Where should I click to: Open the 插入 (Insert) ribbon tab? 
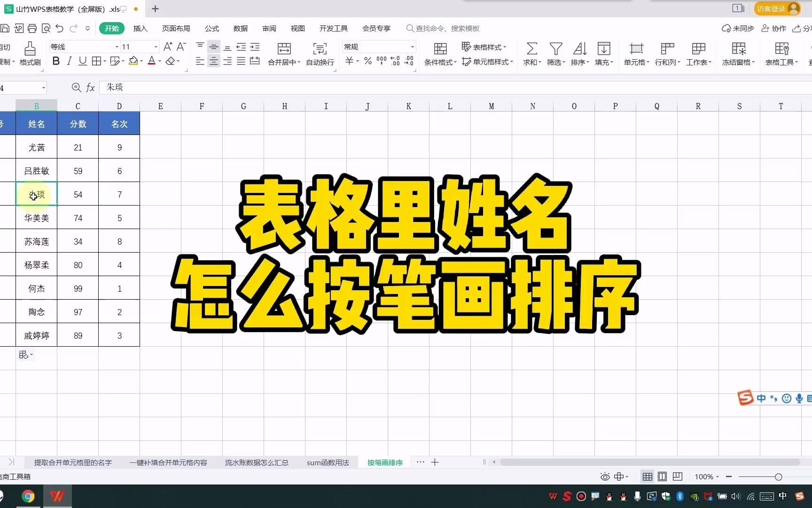point(141,28)
